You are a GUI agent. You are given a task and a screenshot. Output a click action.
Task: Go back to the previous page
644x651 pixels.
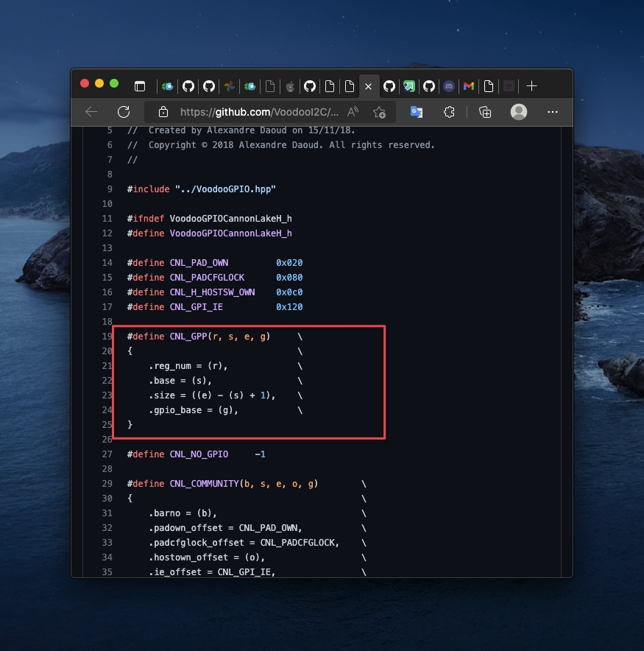pos(91,112)
